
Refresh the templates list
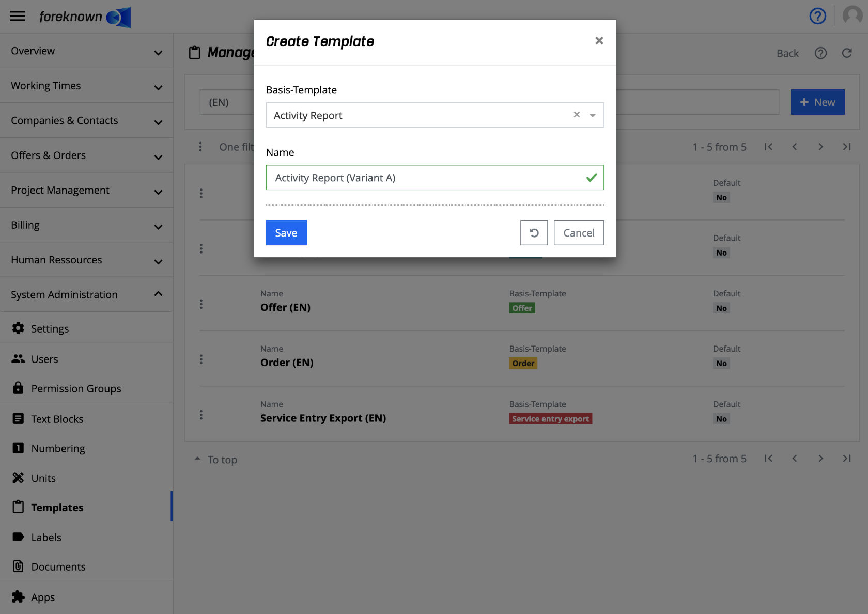847,53
